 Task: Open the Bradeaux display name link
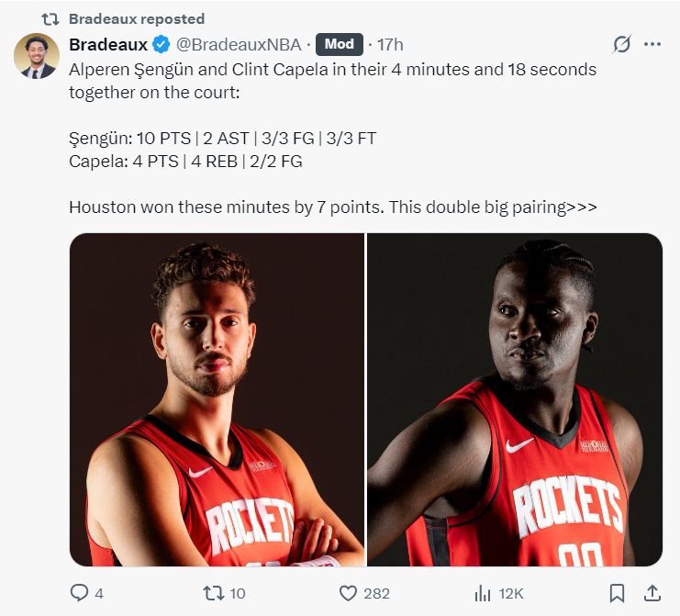[108, 45]
